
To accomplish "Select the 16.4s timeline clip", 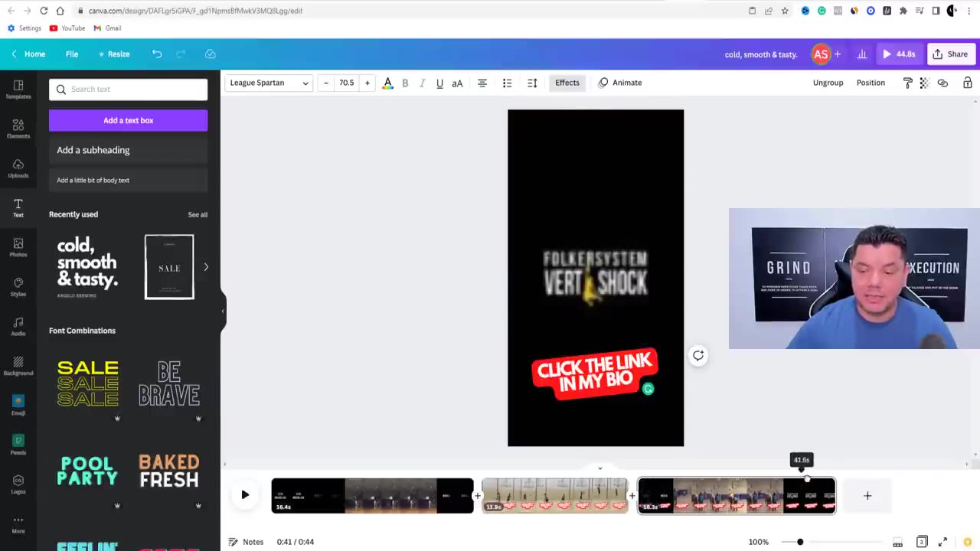I will [x=372, y=495].
